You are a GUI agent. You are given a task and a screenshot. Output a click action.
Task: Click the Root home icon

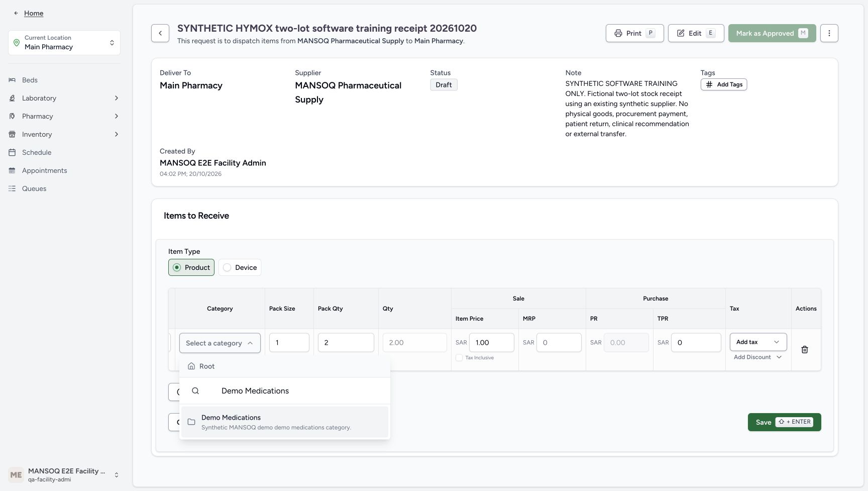coord(191,366)
